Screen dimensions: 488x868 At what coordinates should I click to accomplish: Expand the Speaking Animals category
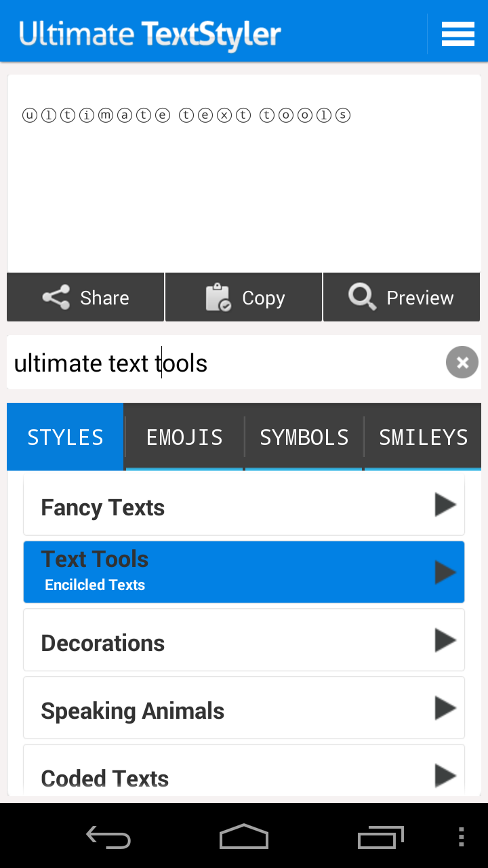tap(244, 709)
